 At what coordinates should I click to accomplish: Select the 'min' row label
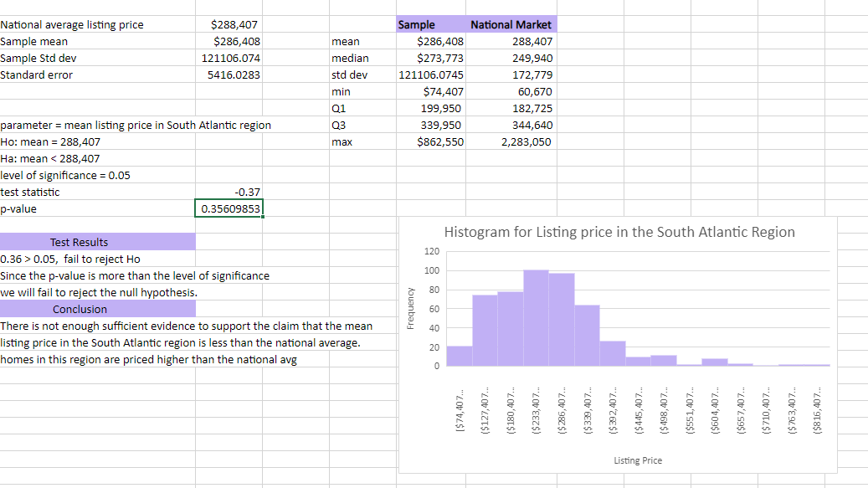pos(362,92)
